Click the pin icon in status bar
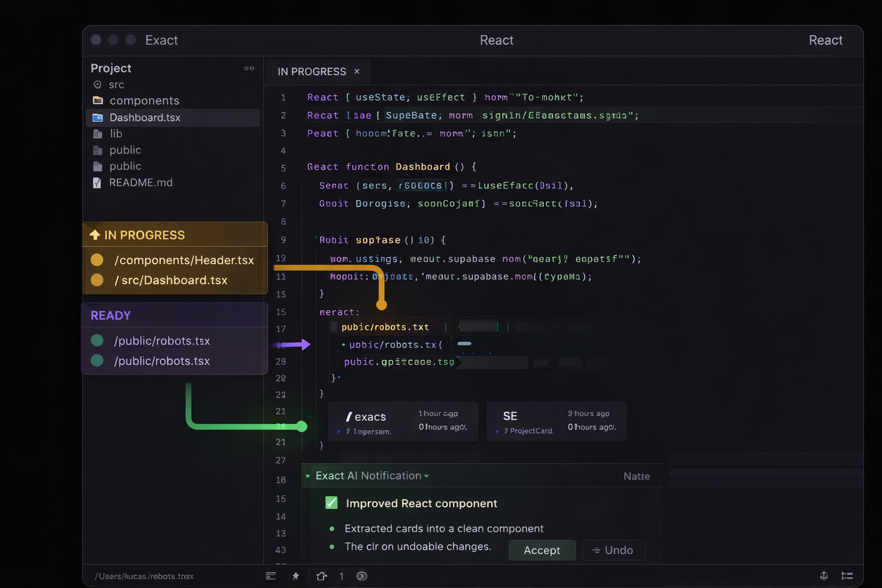 click(296, 576)
